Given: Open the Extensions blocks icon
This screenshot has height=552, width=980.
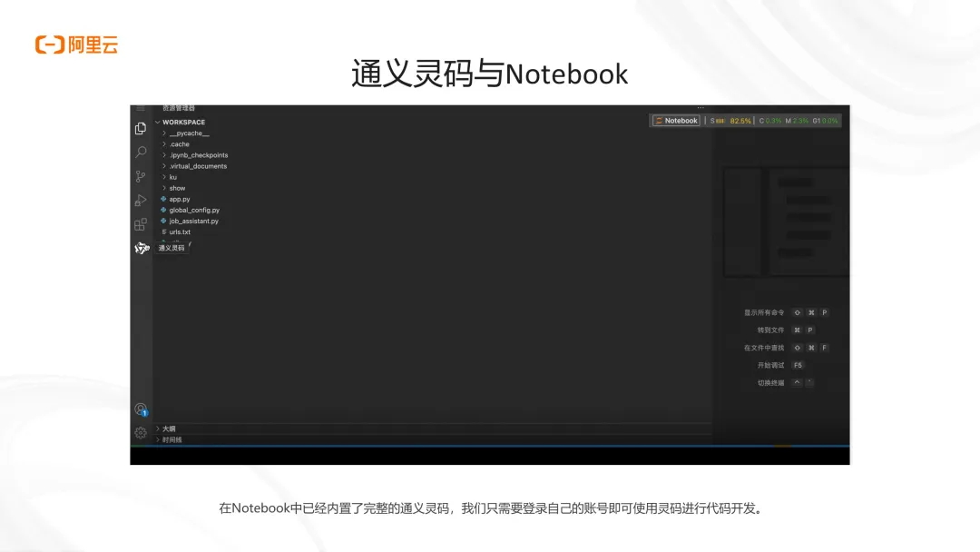Looking at the screenshot, I should coord(141,224).
